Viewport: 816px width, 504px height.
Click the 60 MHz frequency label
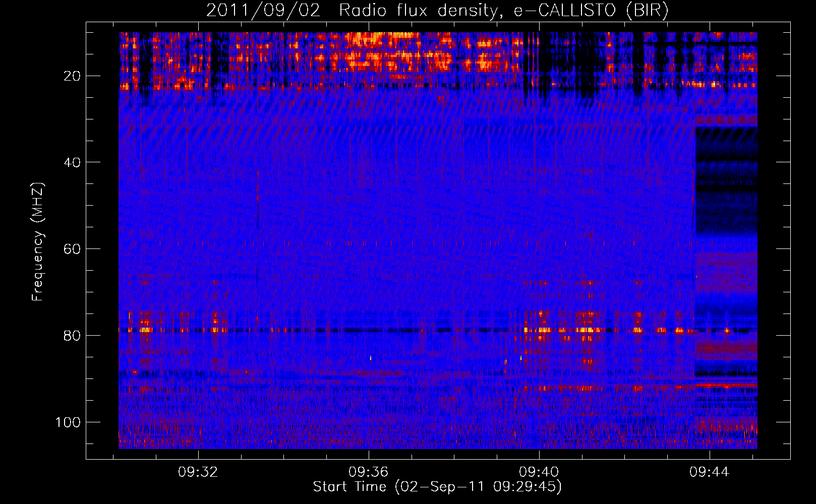73,249
